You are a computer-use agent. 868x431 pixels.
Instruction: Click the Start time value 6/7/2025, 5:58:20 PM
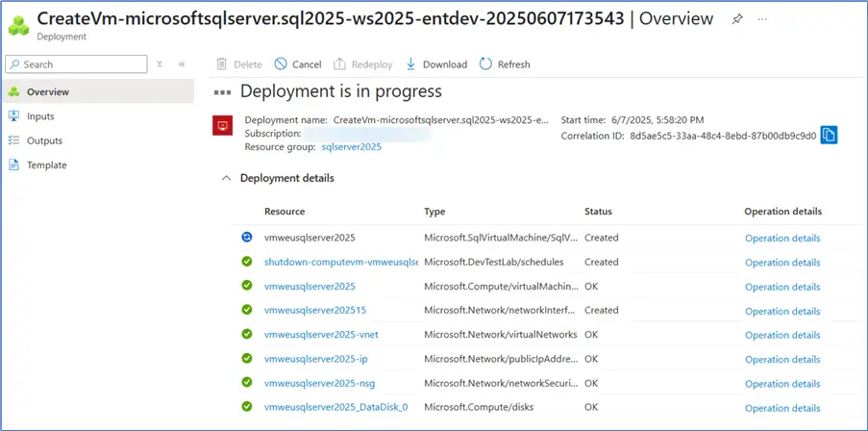tap(657, 119)
